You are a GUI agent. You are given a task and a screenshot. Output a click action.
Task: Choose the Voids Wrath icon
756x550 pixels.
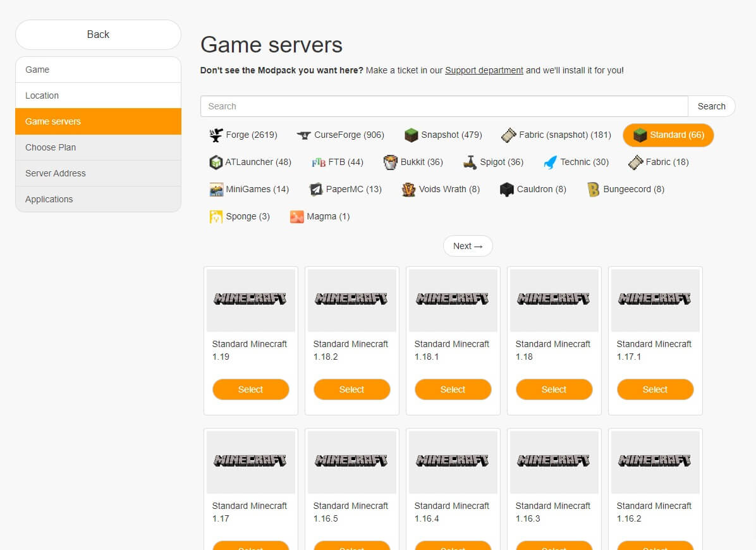point(408,190)
